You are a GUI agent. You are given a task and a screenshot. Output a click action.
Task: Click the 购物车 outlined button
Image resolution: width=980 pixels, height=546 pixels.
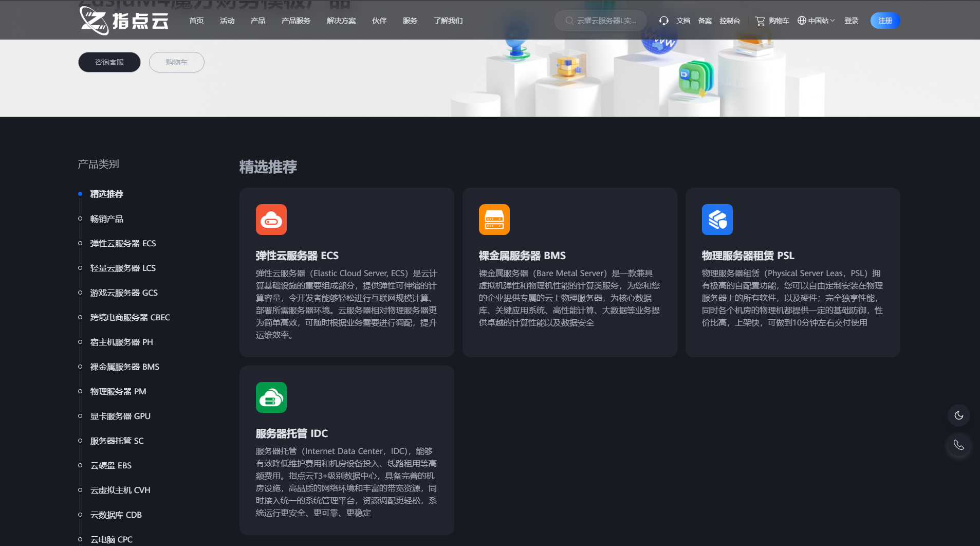[177, 62]
